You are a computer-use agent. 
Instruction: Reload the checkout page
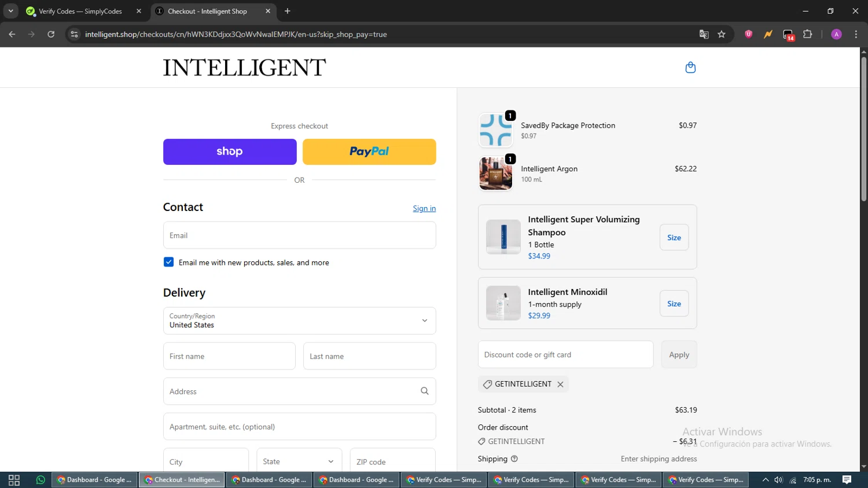coord(51,34)
